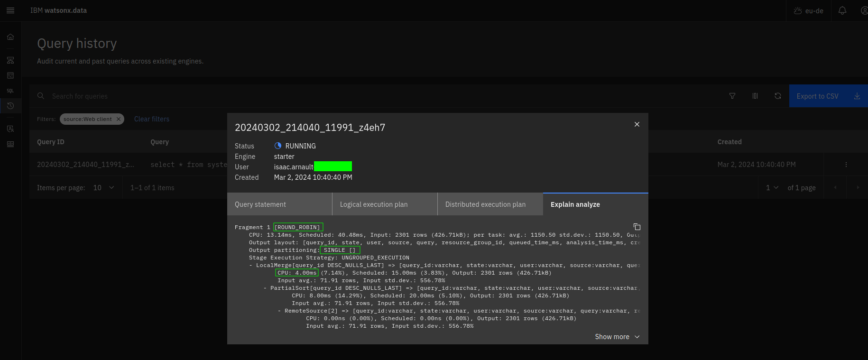This screenshot has height=360, width=868.
Task: Click the '1–1 of 1 items' text
Action: pyautogui.click(x=152, y=188)
